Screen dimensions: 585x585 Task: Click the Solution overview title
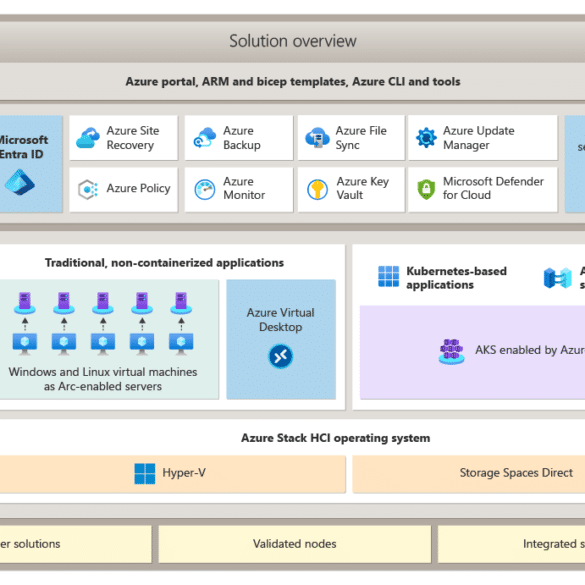293,41
